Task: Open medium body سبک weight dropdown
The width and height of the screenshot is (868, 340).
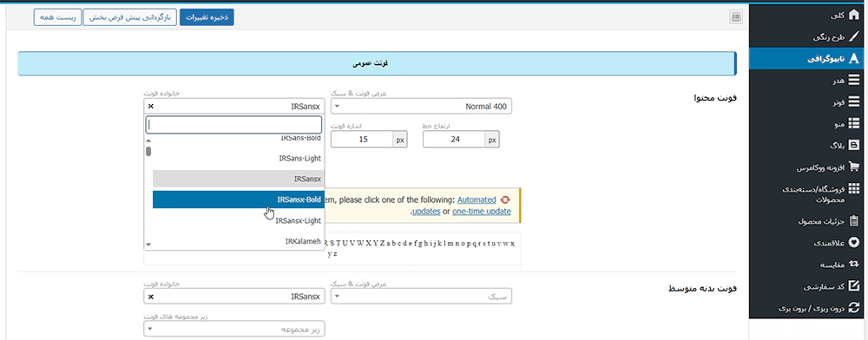Action: (421, 297)
